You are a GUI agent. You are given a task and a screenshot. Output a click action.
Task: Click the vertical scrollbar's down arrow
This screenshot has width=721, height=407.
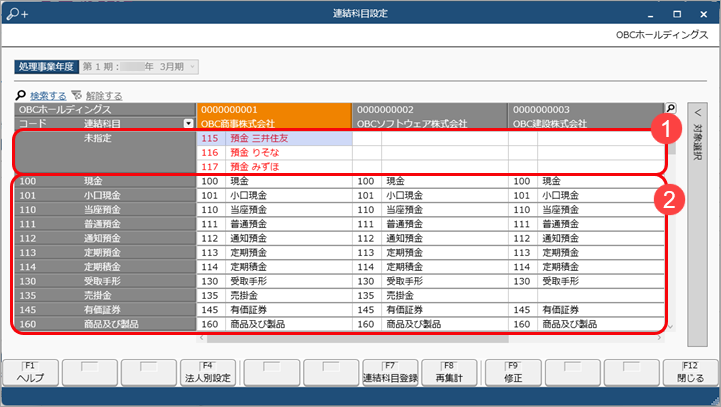[x=670, y=327]
